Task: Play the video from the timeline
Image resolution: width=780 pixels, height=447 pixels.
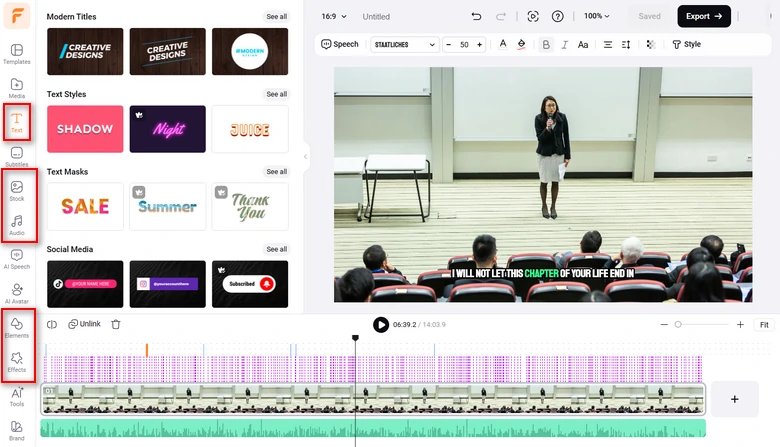Action: [x=381, y=325]
